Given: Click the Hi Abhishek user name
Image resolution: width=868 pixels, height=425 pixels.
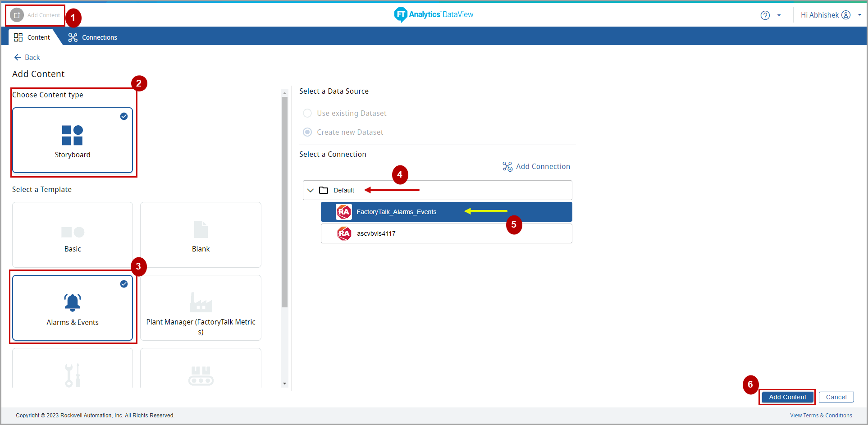Looking at the screenshot, I should coord(819,15).
